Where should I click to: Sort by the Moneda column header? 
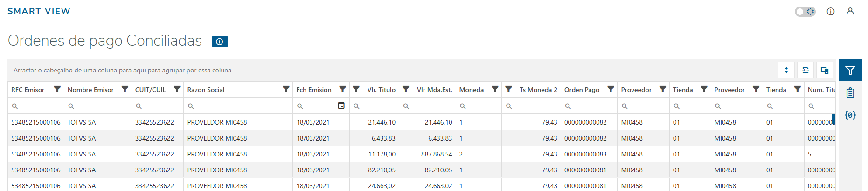[471, 90]
